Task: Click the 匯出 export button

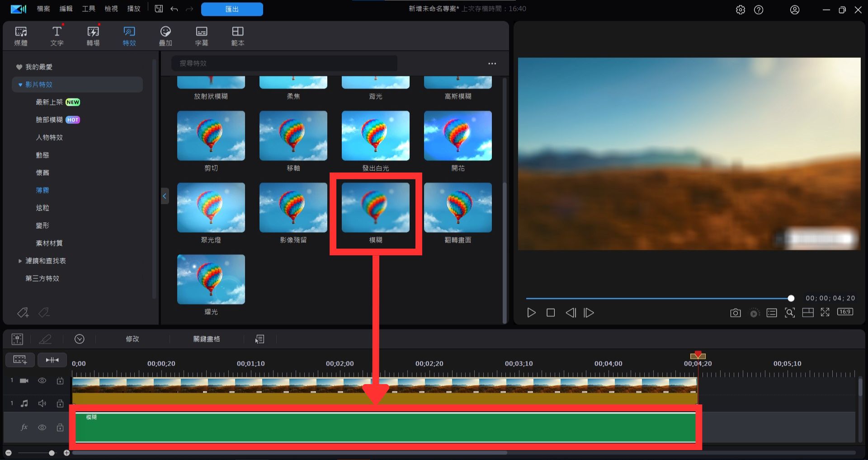Action: click(232, 9)
